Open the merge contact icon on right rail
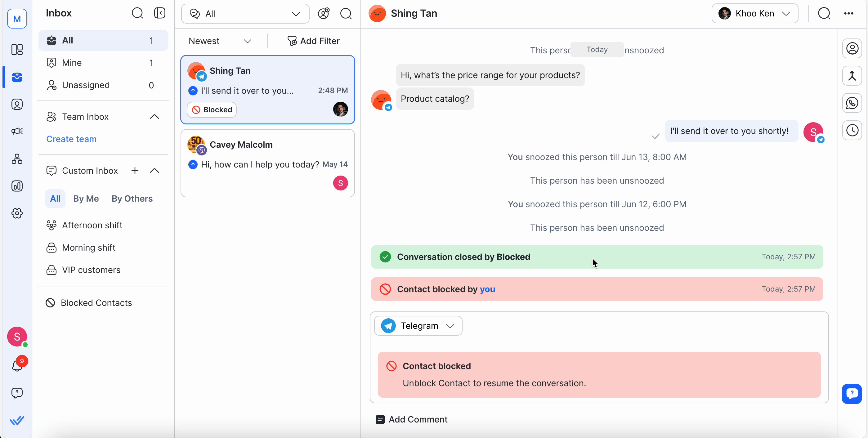 pos(852,76)
